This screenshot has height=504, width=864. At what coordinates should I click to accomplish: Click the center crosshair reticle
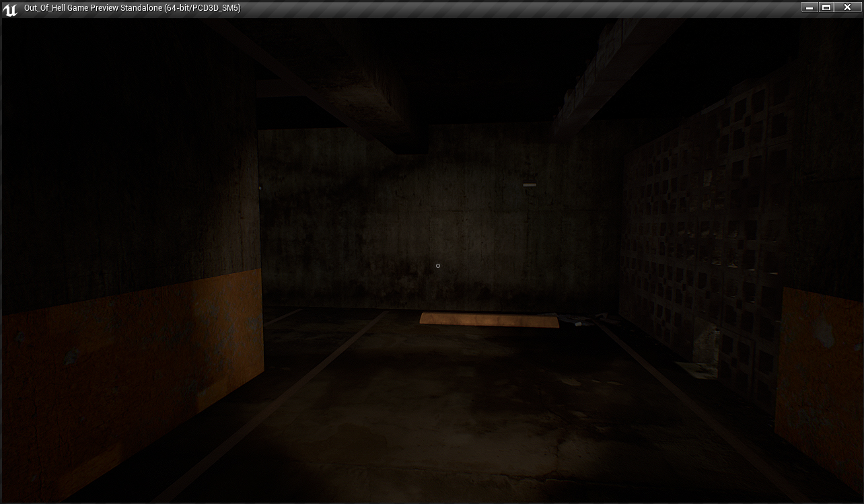[438, 266]
